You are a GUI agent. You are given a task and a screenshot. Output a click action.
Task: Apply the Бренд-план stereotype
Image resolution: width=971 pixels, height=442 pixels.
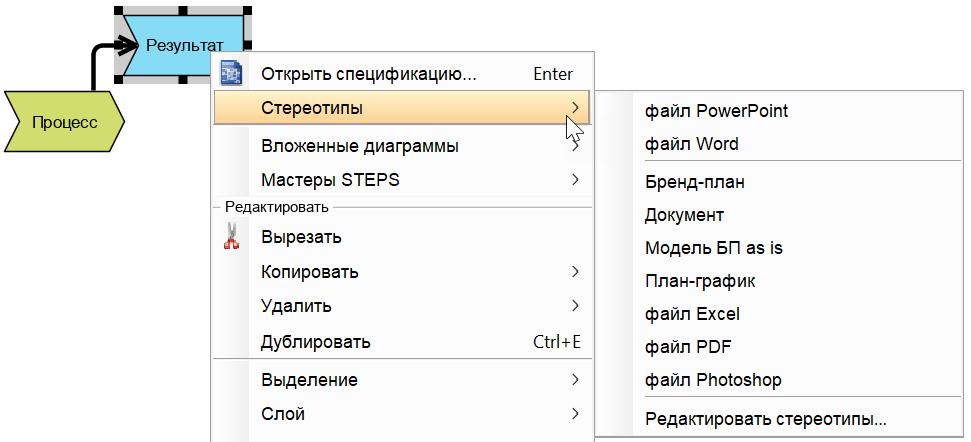pyautogui.click(x=695, y=182)
